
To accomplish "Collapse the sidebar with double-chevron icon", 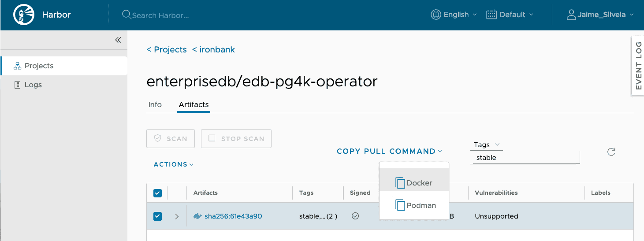I will 118,40.
